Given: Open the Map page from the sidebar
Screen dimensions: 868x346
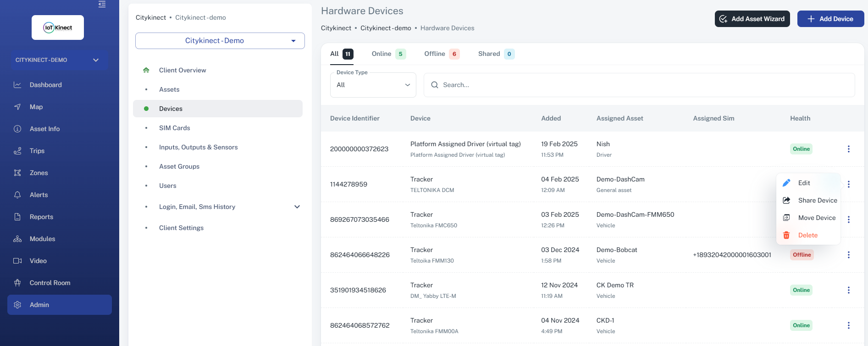Looking at the screenshot, I should [36, 107].
